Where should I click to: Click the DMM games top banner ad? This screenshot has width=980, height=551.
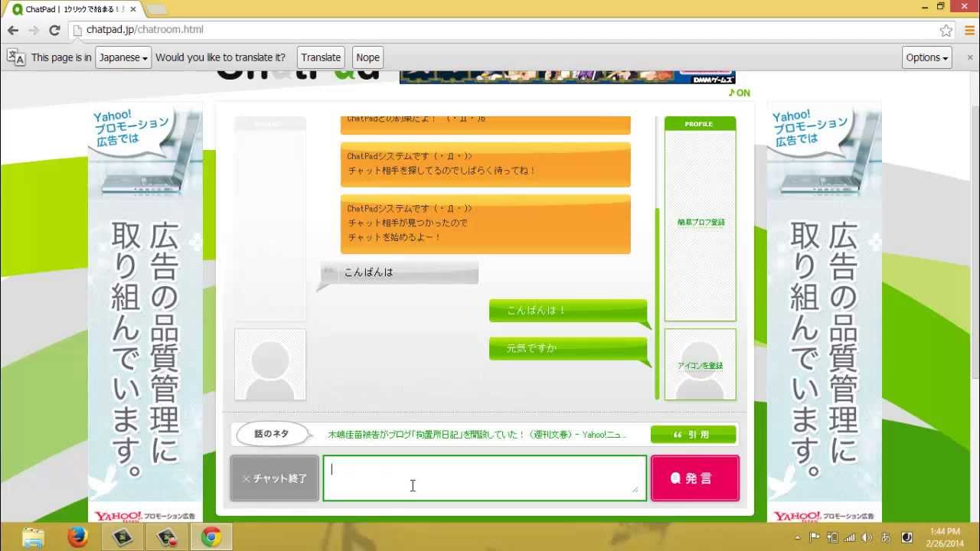tap(567, 77)
